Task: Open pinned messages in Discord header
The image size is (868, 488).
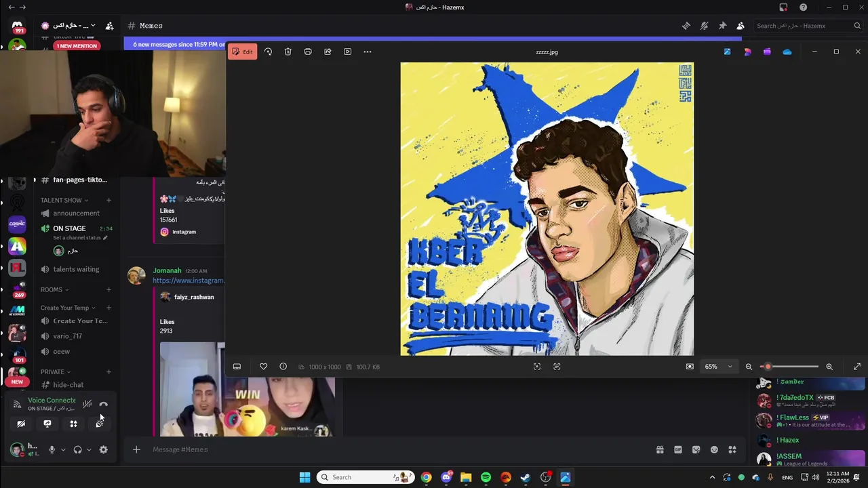Action: pyautogui.click(x=722, y=26)
